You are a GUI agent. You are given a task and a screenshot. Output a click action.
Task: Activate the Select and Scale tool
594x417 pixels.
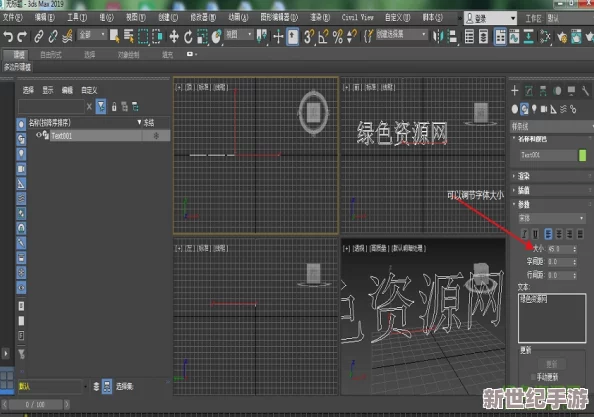point(202,37)
